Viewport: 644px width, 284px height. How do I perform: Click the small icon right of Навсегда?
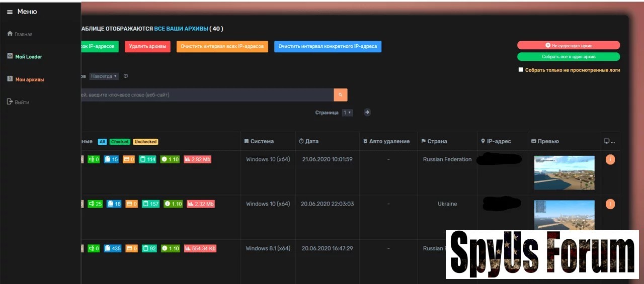pos(126,76)
